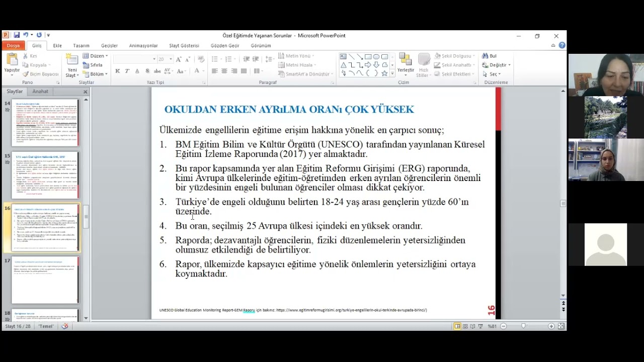The width and height of the screenshot is (644, 362).
Task: Increase list indent level
Action: pyautogui.click(x=256, y=59)
